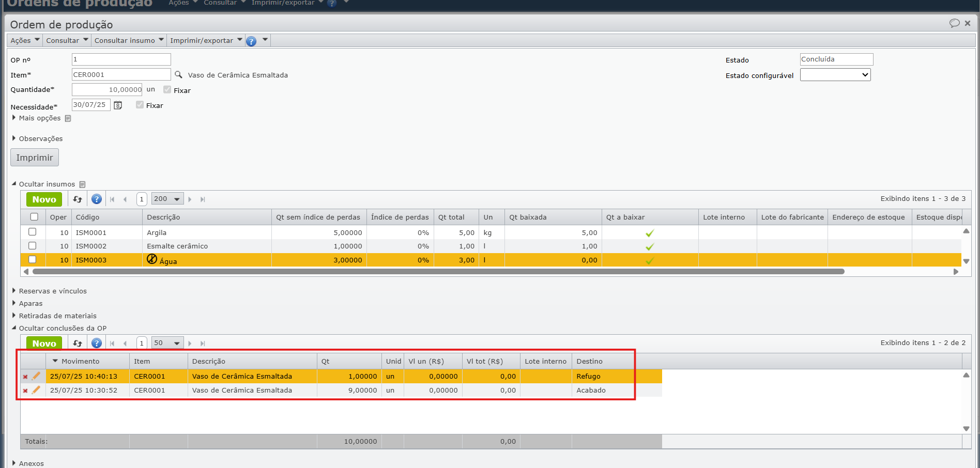Click the insumos grid horizontal scrollbar
Screen dimensions: 980x468
[438, 272]
